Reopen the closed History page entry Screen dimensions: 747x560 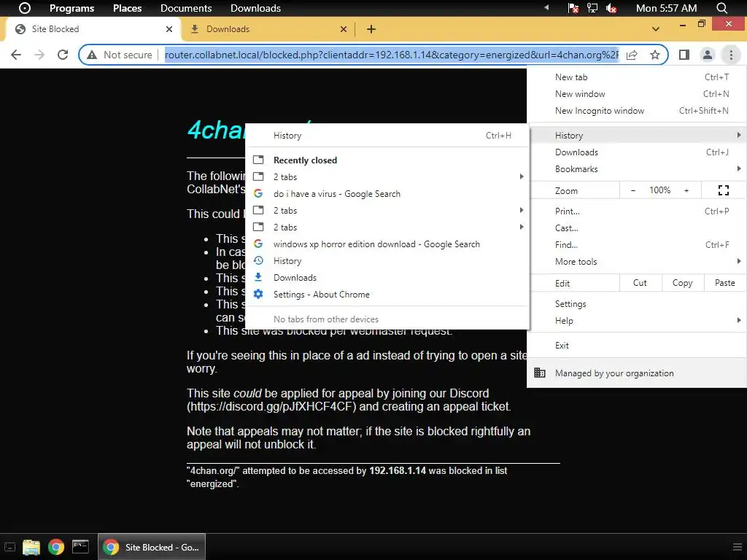tap(387, 261)
